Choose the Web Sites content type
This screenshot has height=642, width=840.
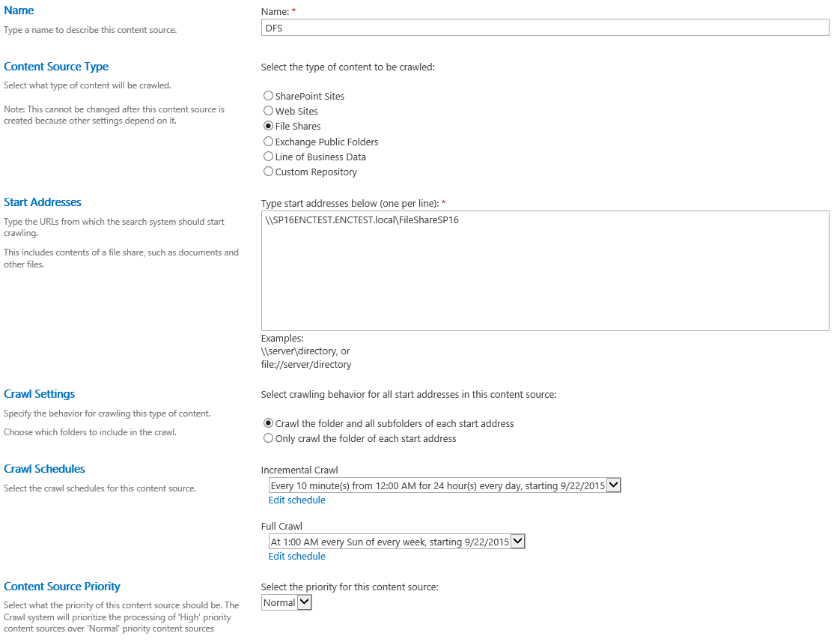point(268,111)
